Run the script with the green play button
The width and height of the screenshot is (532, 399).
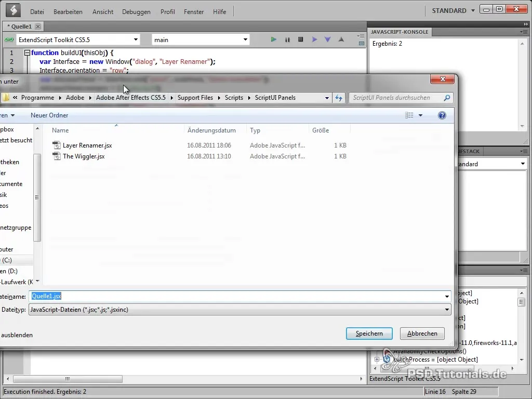273,39
